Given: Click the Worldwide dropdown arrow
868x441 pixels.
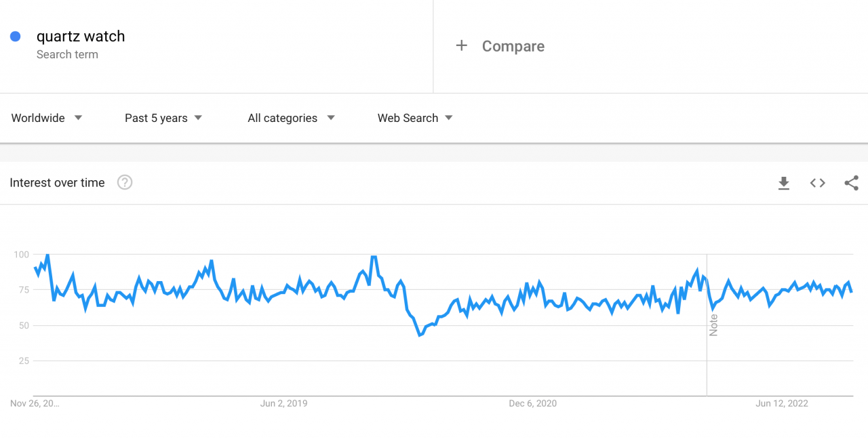Looking at the screenshot, I should [78, 118].
